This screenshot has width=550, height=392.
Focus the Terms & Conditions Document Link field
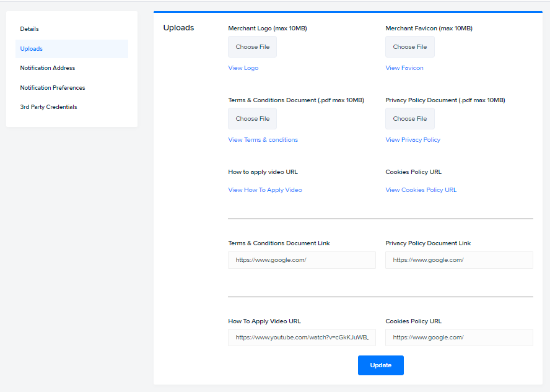[302, 260]
